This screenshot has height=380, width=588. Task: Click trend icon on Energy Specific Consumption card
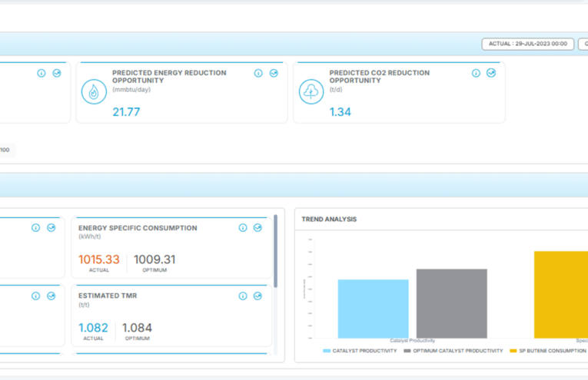point(257,228)
